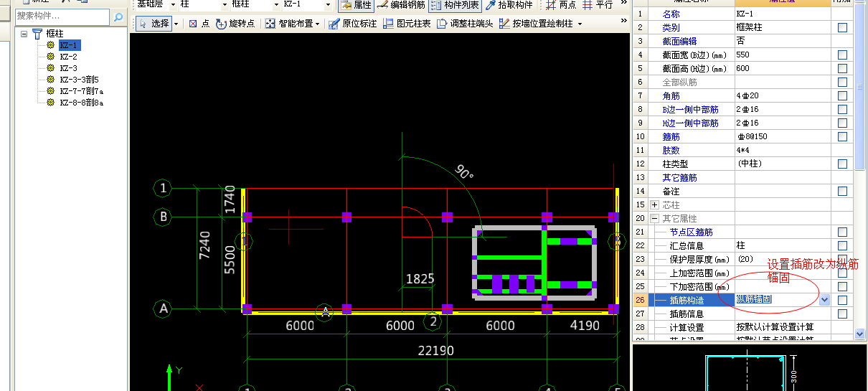868x391 pixels.
Task: Tick 附加 checkbox for 截面高 row
Action: (x=842, y=68)
